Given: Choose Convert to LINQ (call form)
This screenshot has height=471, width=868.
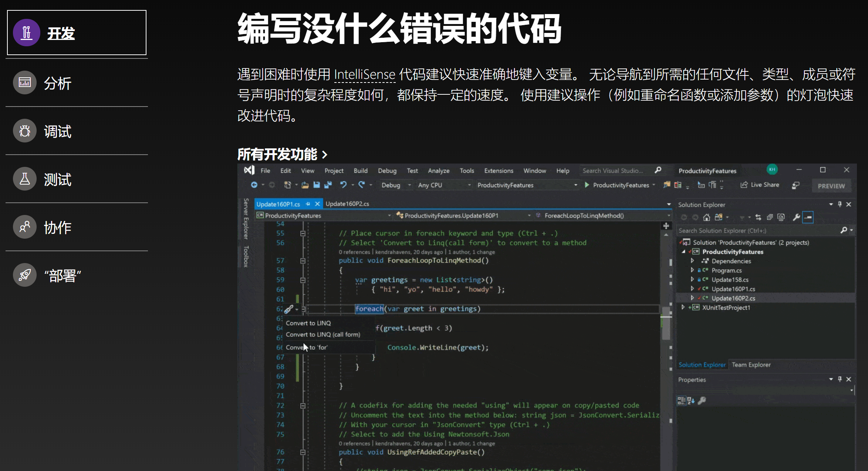Looking at the screenshot, I should pyautogui.click(x=323, y=334).
